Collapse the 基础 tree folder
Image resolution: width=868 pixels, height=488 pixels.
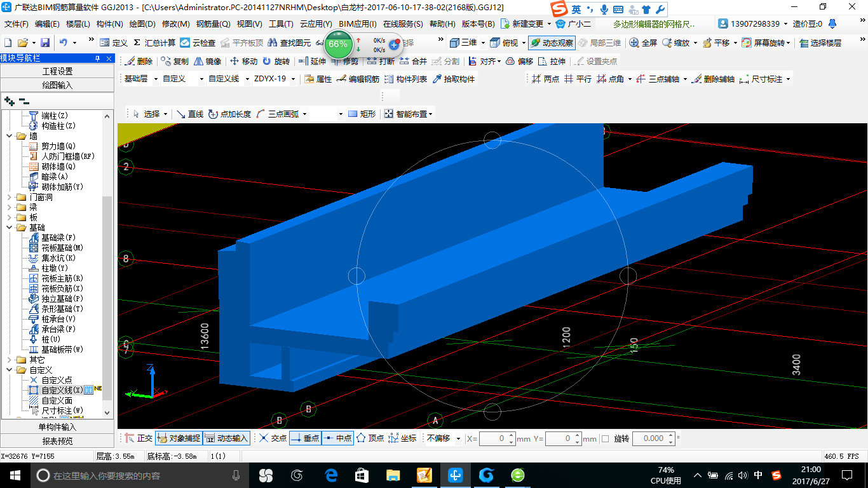point(9,227)
